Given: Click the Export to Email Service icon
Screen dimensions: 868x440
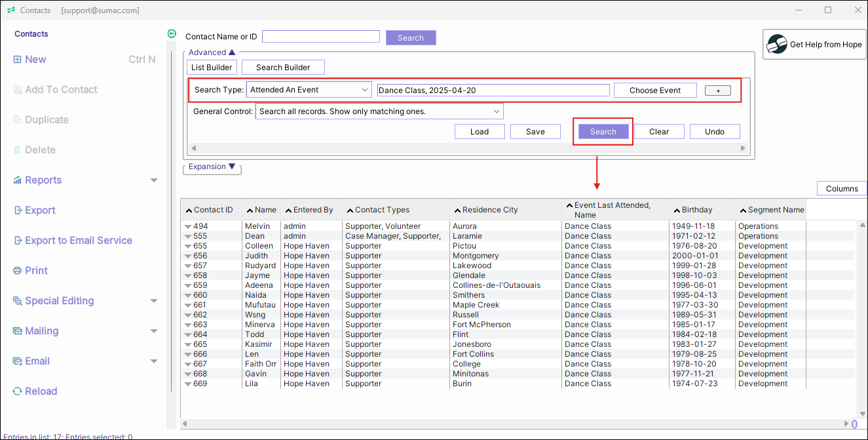Looking at the screenshot, I should tap(18, 241).
